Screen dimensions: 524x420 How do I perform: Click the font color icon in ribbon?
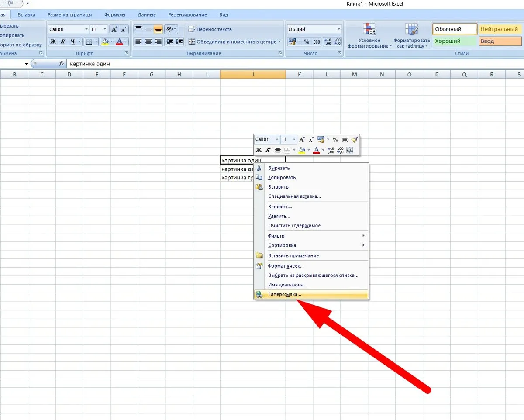(x=120, y=42)
